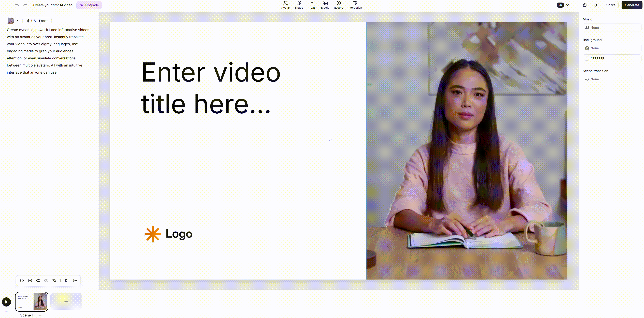Open the US - Leesa voice selector
This screenshot has width=644, height=318.
(37, 21)
